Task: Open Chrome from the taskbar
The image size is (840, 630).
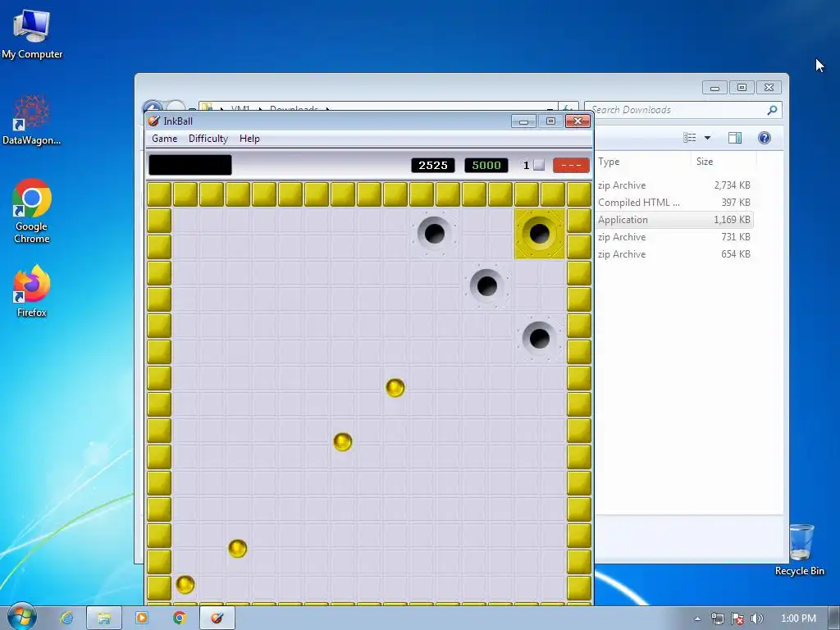Action: pyautogui.click(x=180, y=619)
